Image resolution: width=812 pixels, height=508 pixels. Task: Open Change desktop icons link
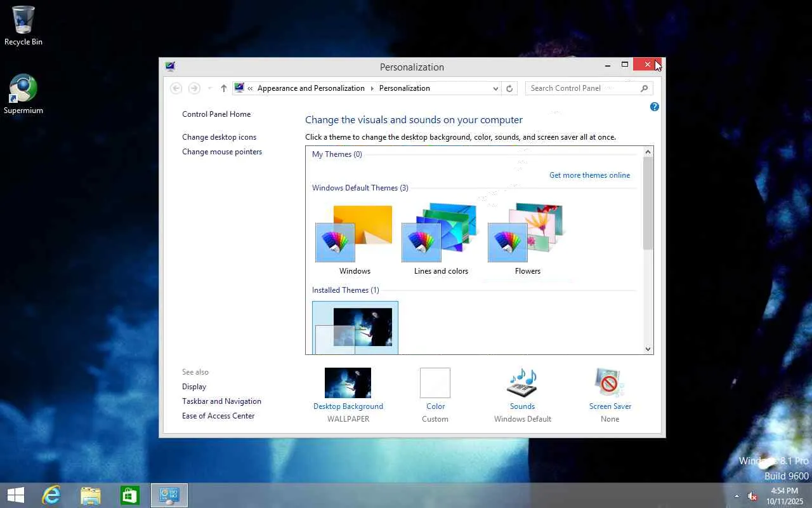click(x=219, y=137)
